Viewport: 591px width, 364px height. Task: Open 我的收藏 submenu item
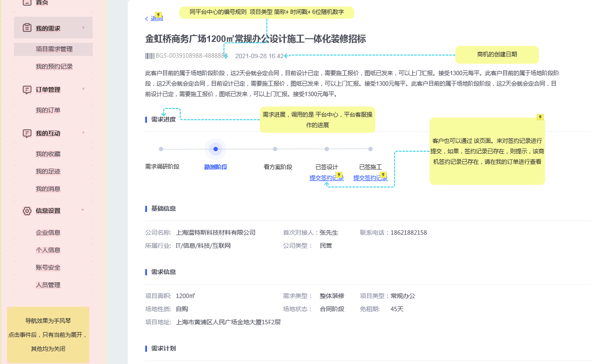[48, 154]
